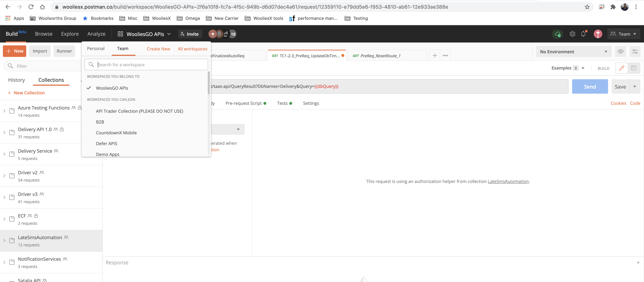
Task: Open the comments panel icon beside the pencil
Action: coord(634,68)
